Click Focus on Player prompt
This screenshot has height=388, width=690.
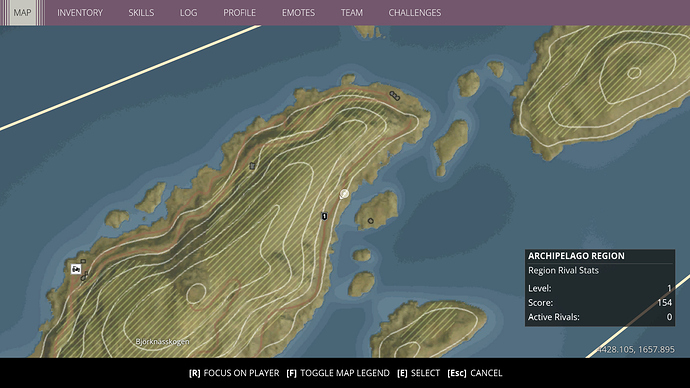tap(234, 373)
